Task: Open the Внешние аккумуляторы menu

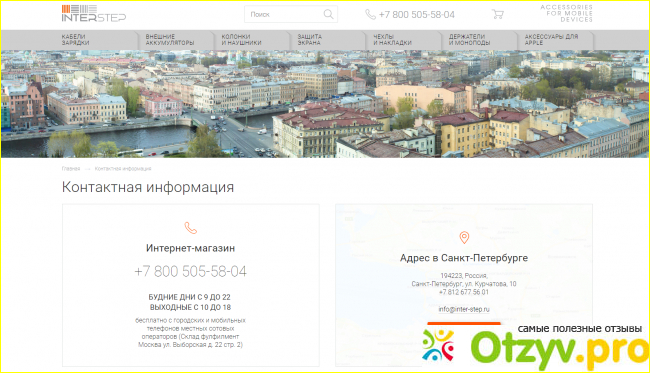Action: pyautogui.click(x=170, y=40)
